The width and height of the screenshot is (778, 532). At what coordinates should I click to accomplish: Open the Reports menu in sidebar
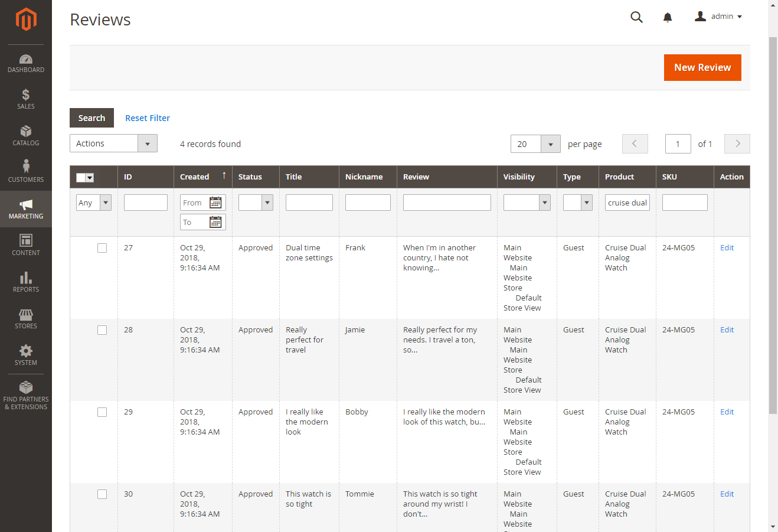click(x=26, y=282)
